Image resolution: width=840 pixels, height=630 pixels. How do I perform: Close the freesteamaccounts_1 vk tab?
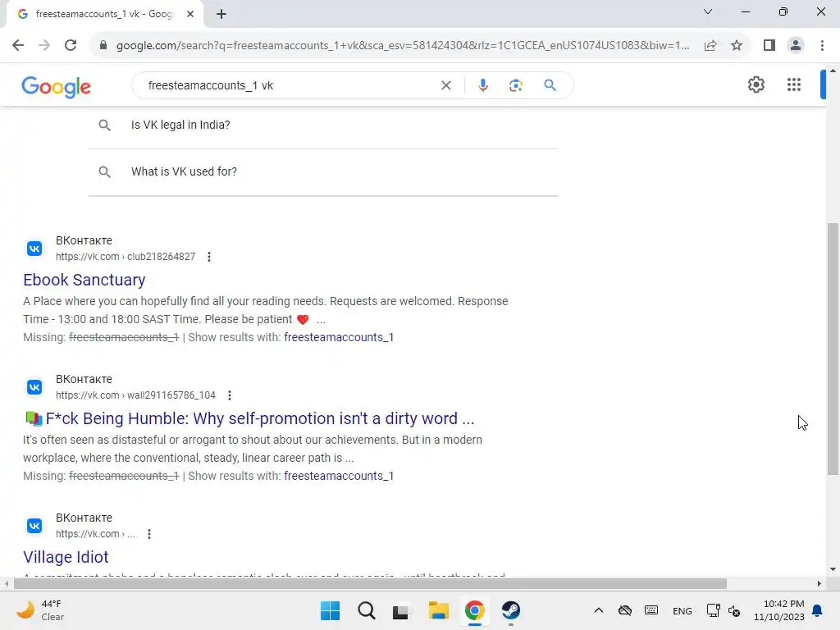pos(190,15)
